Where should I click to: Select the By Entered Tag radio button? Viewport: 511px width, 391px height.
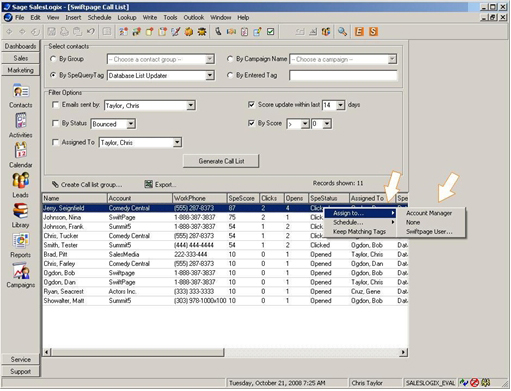pos(230,75)
